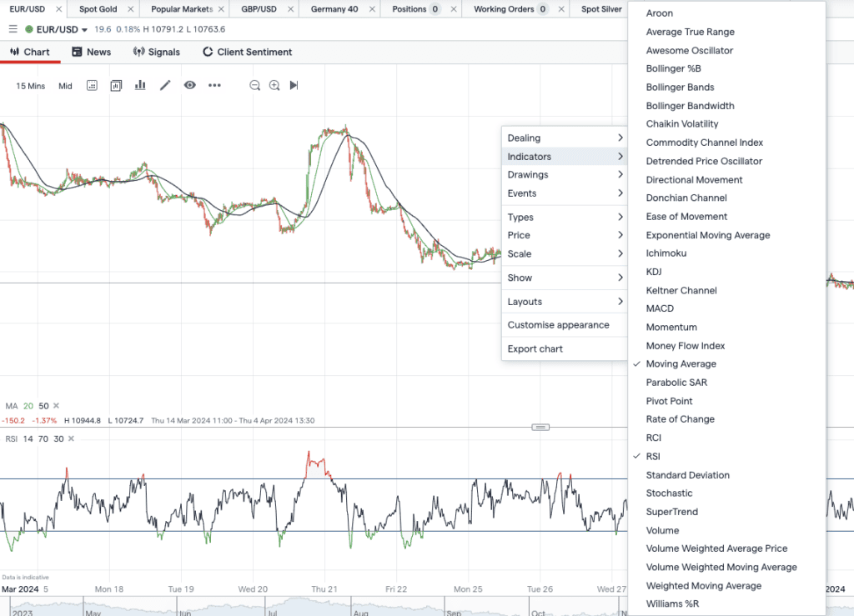The height and width of the screenshot is (616, 854).
Task: Open the 15 Mins timeframe selector
Action: (x=31, y=86)
